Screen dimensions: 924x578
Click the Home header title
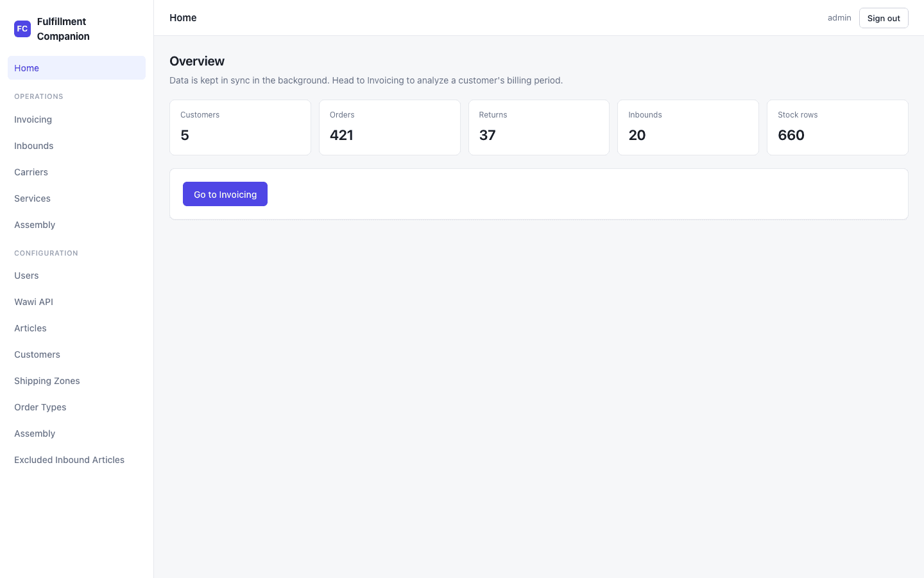coord(183,18)
